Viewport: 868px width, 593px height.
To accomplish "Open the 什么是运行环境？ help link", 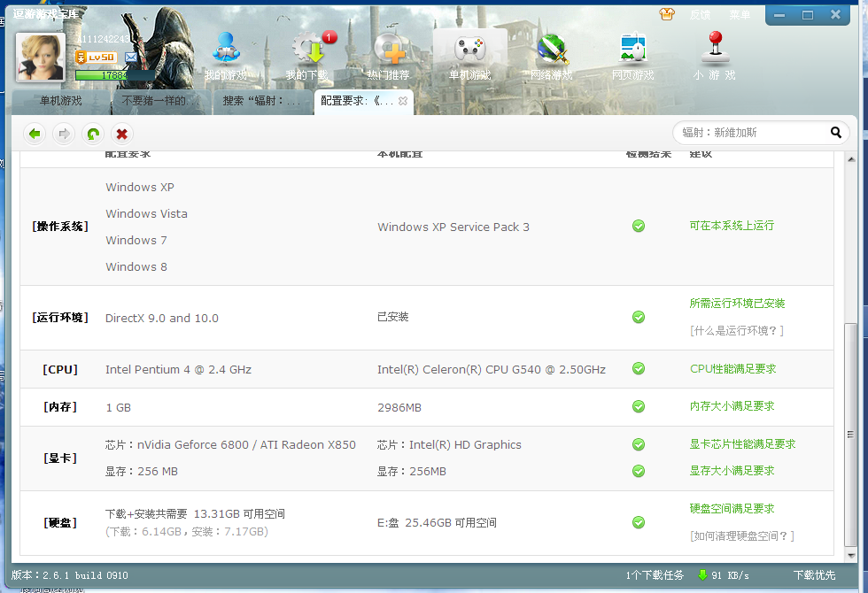I will (x=737, y=331).
